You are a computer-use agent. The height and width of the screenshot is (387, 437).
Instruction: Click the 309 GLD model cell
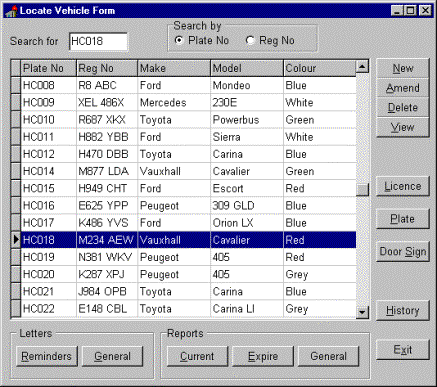click(x=247, y=206)
